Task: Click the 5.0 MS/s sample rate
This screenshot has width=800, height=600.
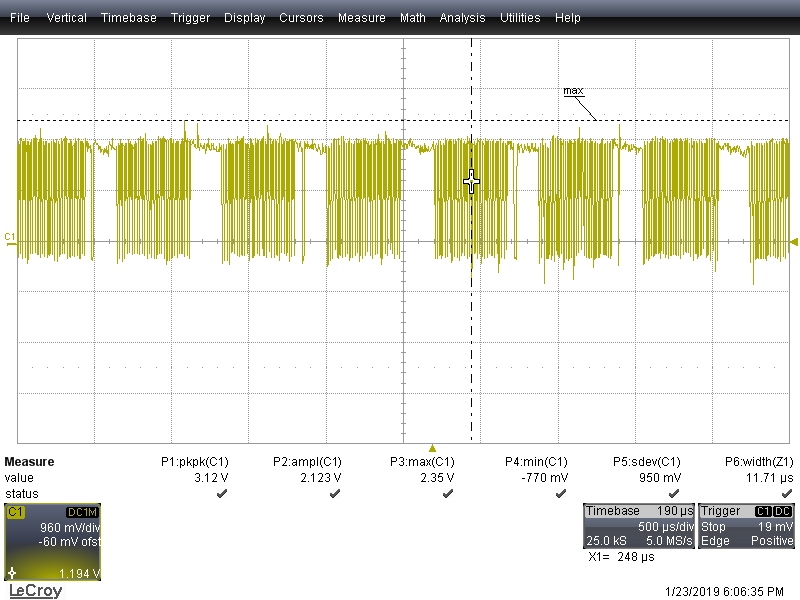Action: pos(669,541)
